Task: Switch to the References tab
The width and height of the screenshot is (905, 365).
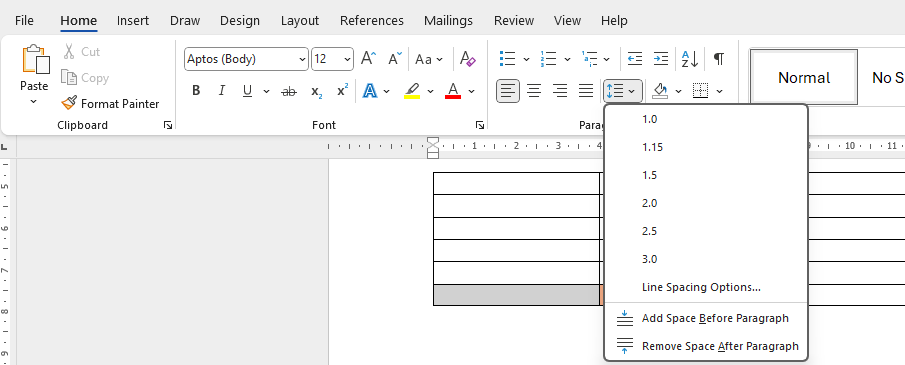Action: point(372,21)
